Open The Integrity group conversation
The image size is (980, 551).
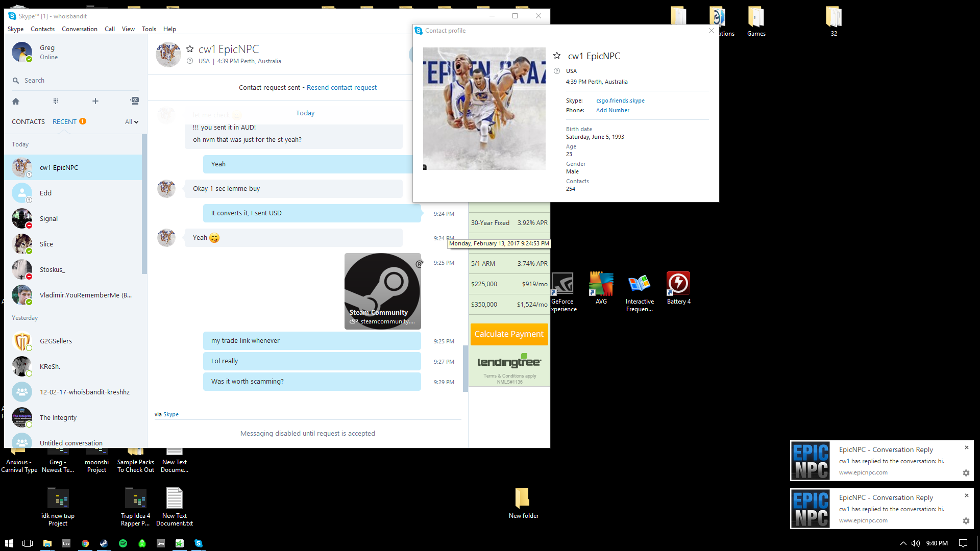(73, 417)
